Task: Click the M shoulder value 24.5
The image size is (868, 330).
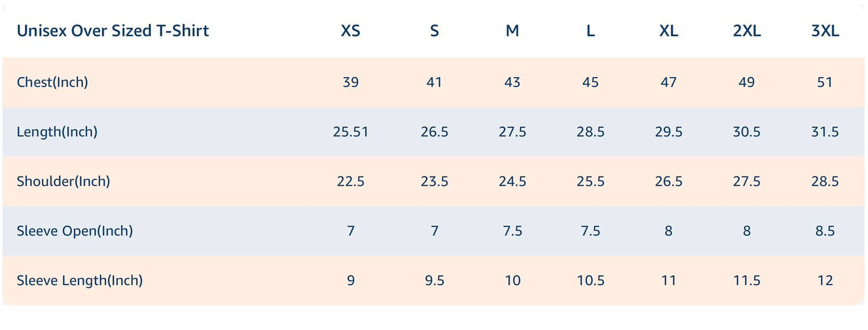Action: pos(512,181)
